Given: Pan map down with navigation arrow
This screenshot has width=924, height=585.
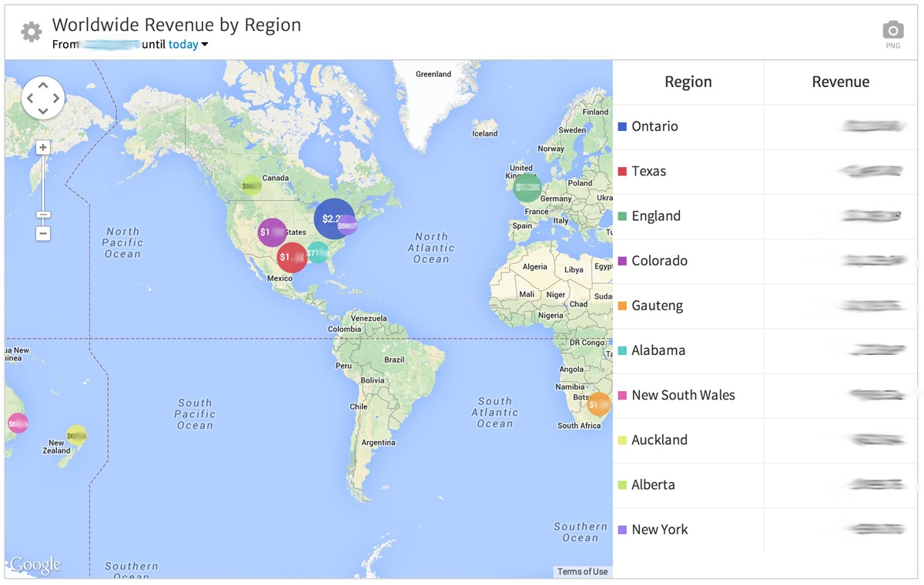Looking at the screenshot, I should (x=43, y=112).
